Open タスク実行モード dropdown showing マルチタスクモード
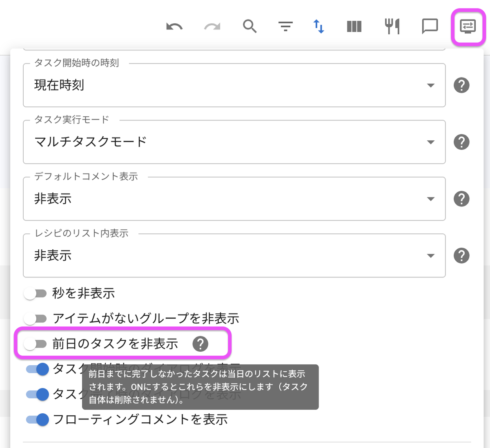 coord(234,142)
